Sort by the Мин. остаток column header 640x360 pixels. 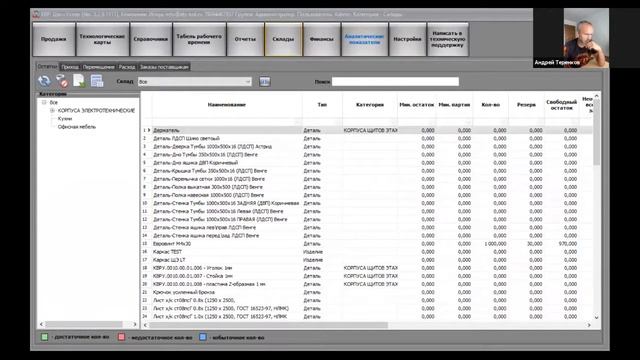click(x=416, y=105)
